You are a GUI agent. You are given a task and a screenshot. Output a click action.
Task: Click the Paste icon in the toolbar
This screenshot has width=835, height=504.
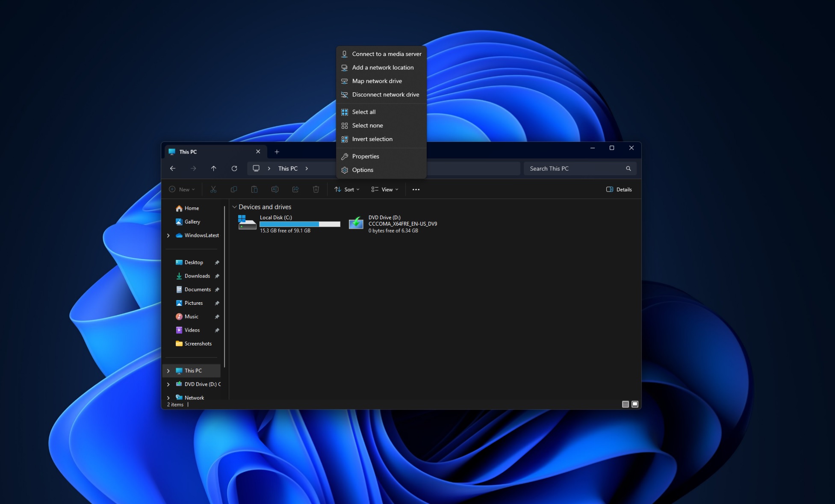pos(254,189)
